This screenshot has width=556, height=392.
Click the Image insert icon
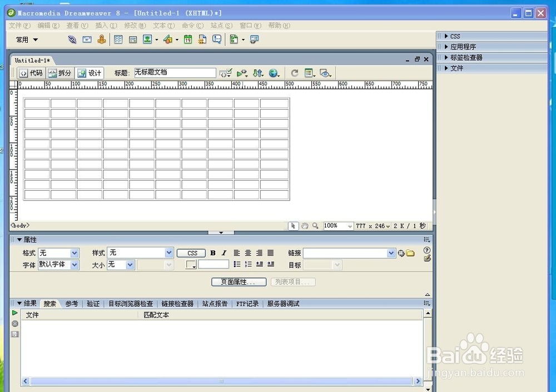pyautogui.click(x=147, y=39)
